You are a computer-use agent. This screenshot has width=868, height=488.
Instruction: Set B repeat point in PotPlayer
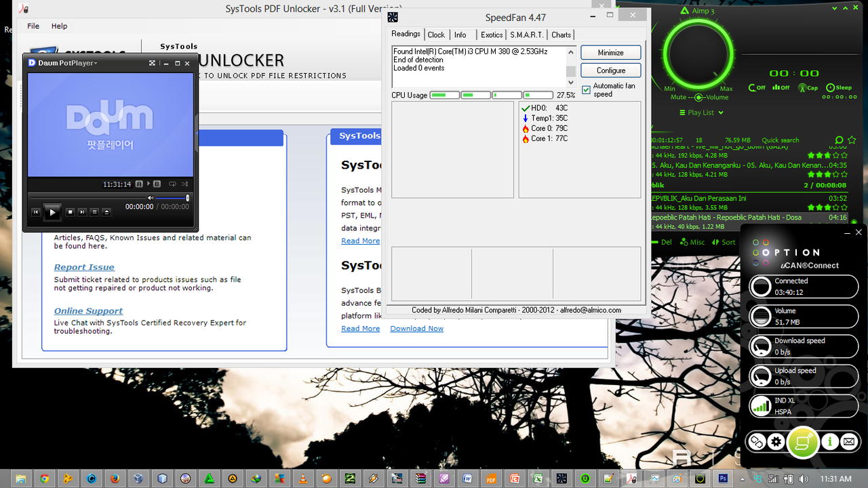point(157,184)
